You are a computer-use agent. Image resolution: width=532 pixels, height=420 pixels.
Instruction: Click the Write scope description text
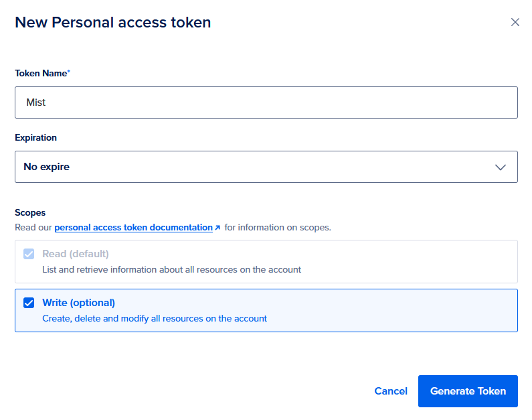pyautogui.click(x=155, y=319)
